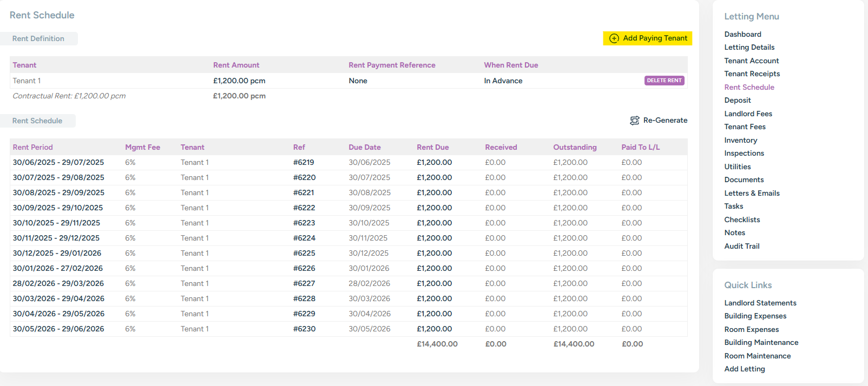868x386 pixels.
Task: Click the Re-Generate icon
Action: pyautogui.click(x=634, y=121)
